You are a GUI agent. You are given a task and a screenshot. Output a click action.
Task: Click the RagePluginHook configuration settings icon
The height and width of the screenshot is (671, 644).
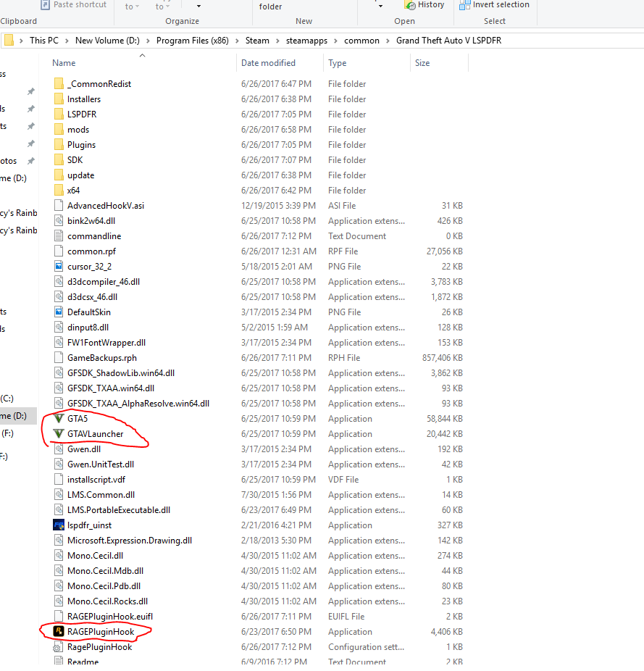[59, 647]
